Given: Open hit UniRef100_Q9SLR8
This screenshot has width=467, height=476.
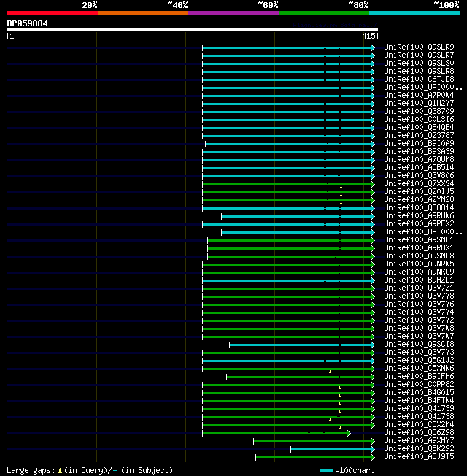Looking at the screenshot, I should 419,71.
